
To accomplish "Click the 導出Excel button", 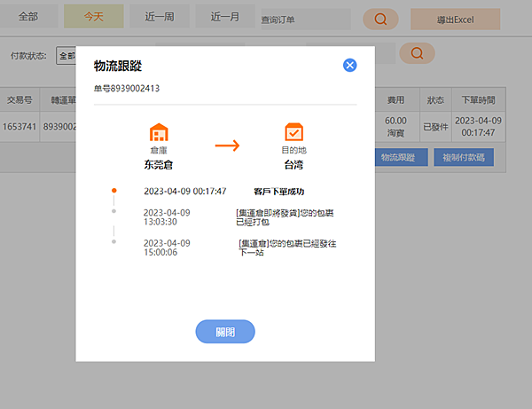I will tap(456, 20).
